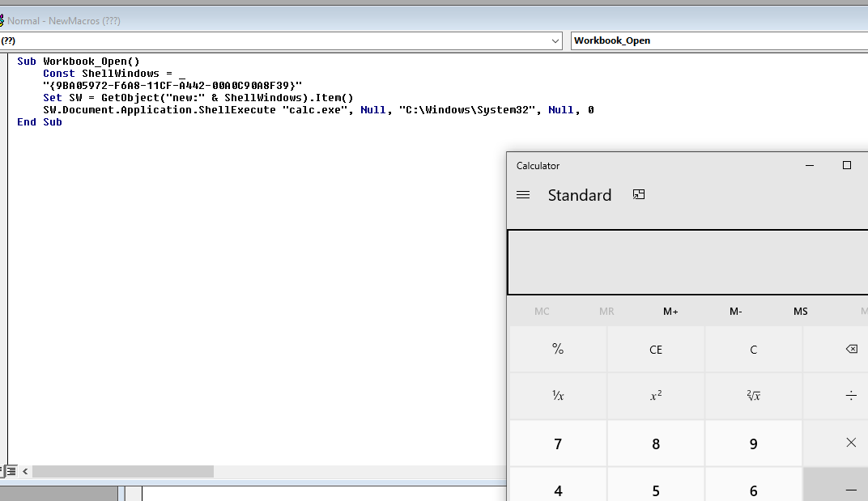Click the Calculator display area
The width and height of the screenshot is (868, 501).
click(687, 262)
